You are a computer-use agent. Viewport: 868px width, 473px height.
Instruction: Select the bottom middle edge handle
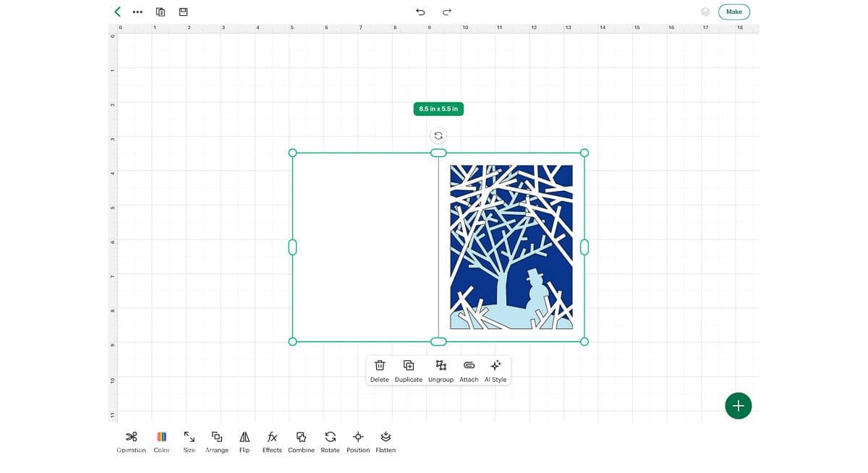[x=438, y=341]
